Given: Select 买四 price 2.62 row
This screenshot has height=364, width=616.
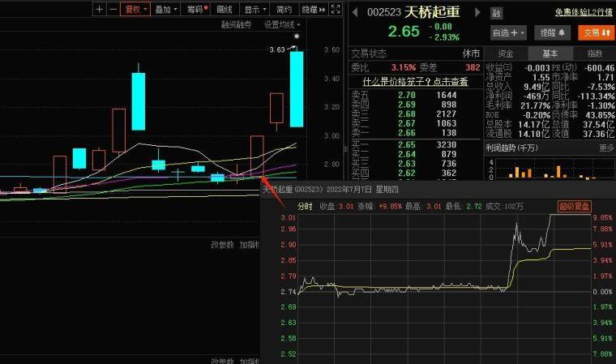Looking at the screenshot, I should coord(415,173).
